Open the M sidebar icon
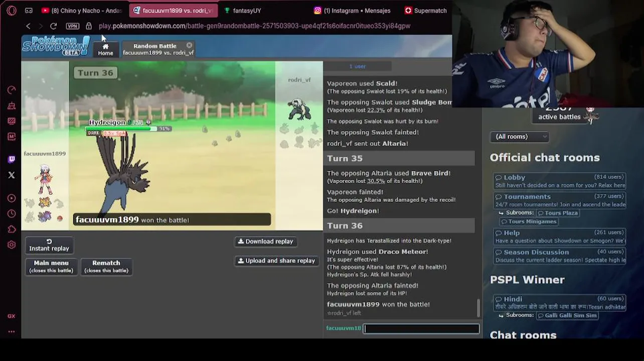This screenshot has height=361, width=644. click(x=12, y=136)
